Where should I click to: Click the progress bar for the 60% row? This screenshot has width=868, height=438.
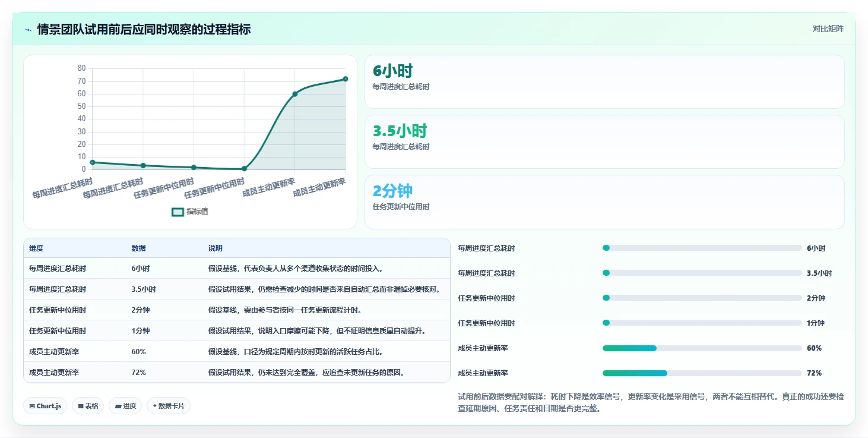point(702,348)
